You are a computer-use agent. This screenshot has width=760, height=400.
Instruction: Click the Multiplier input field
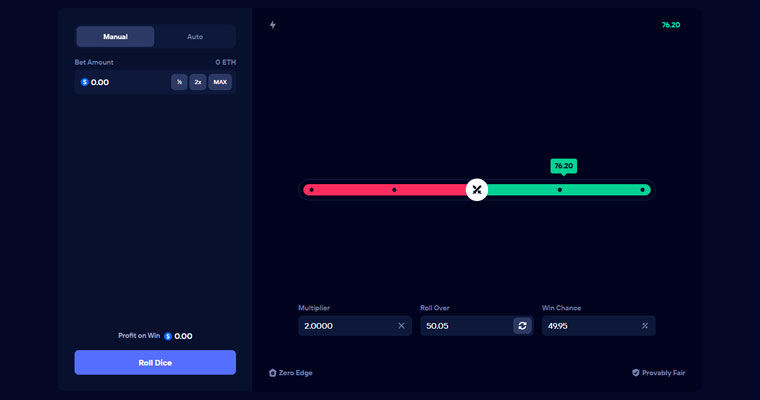[x=355, y=326]
